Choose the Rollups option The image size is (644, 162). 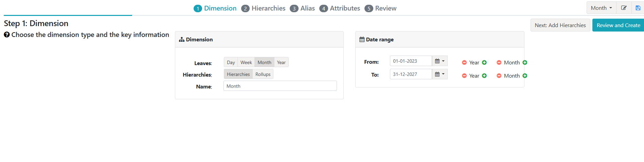[x=263, y=74]
